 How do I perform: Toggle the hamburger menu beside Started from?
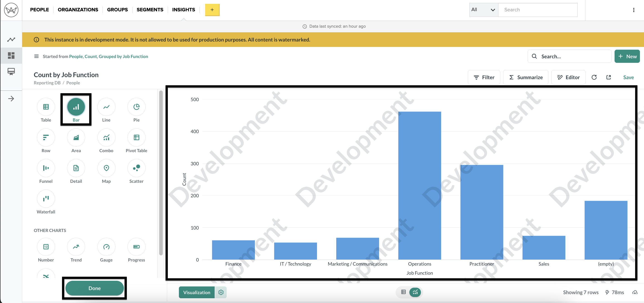[x=36, y=56]
